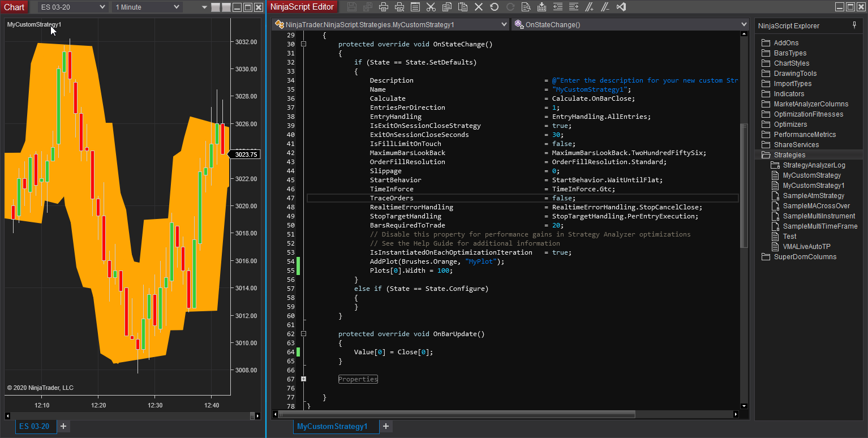
Task: Add a new editor tab with plus button
Action: [386, 426]
